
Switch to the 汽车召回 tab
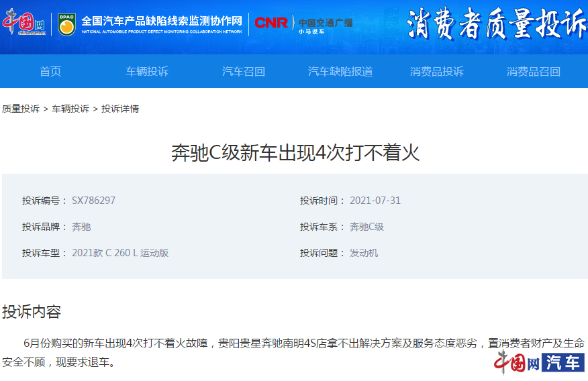(244, 72)
